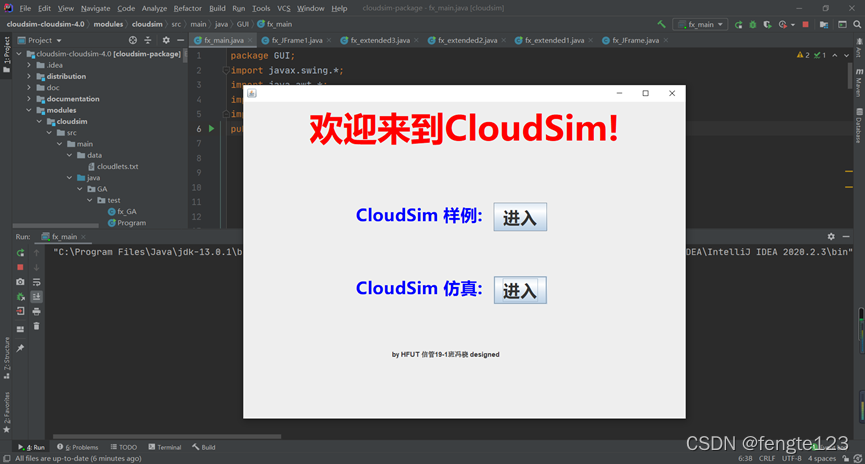Click the red Stop square in top toolbar

tap(805, 24)
